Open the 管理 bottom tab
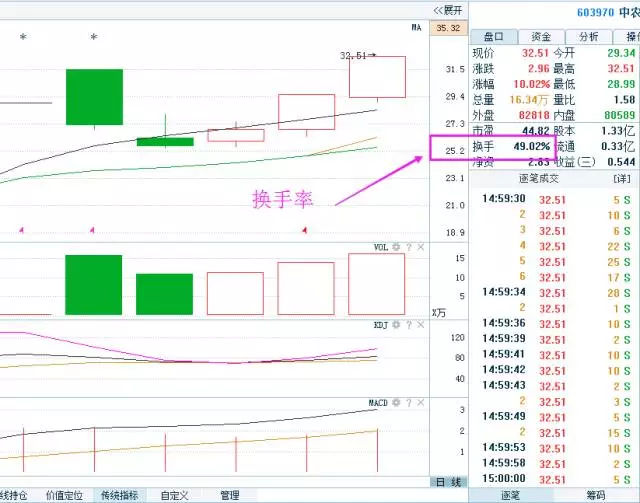Image resolution: width=640 pixels, height=503 pixels. click(x=229, y=495)
